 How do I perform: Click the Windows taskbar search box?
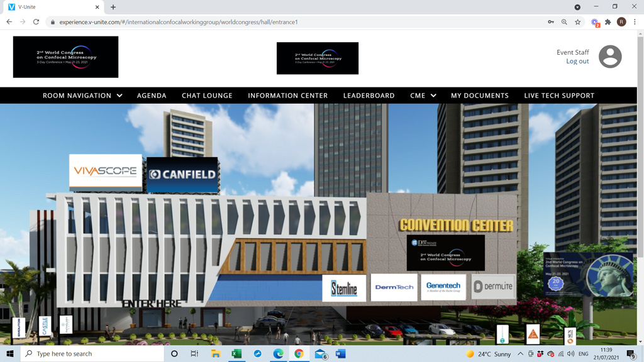pos(93,354)
